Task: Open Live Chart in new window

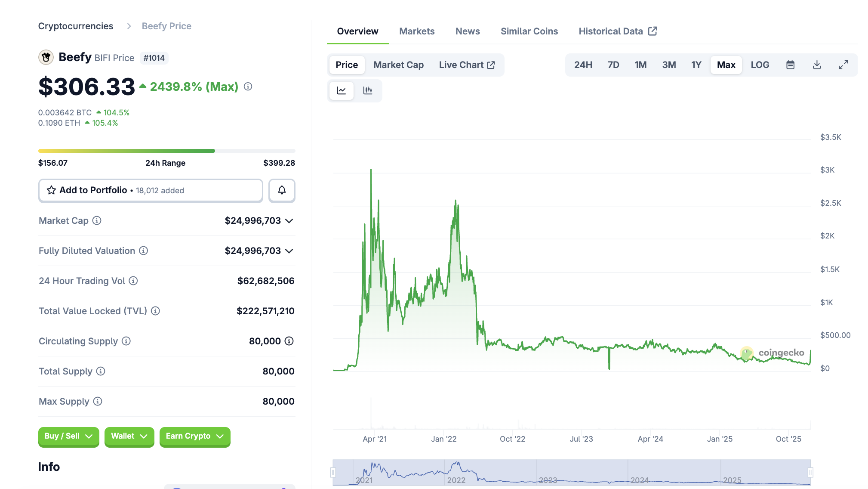Action: 468,65
